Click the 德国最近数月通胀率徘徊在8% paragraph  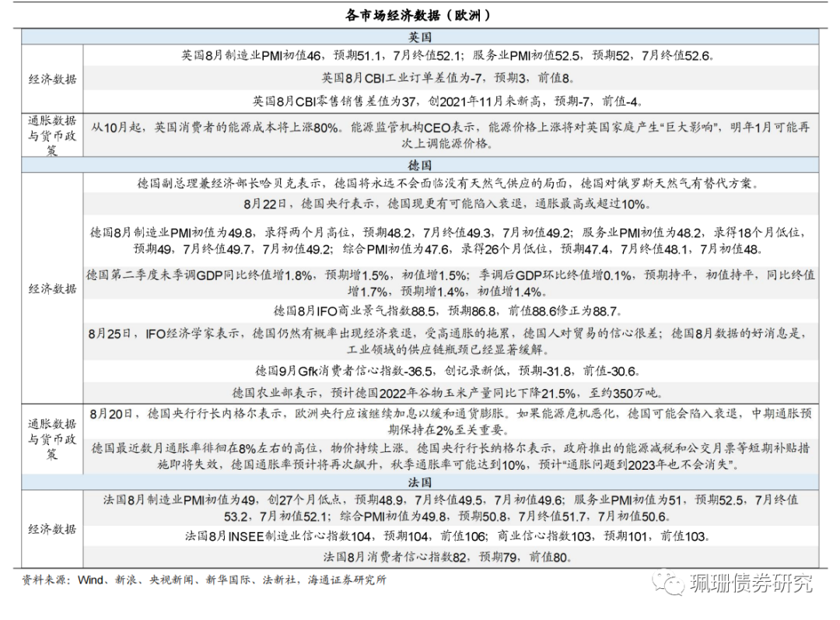click(x=451, y=457)
